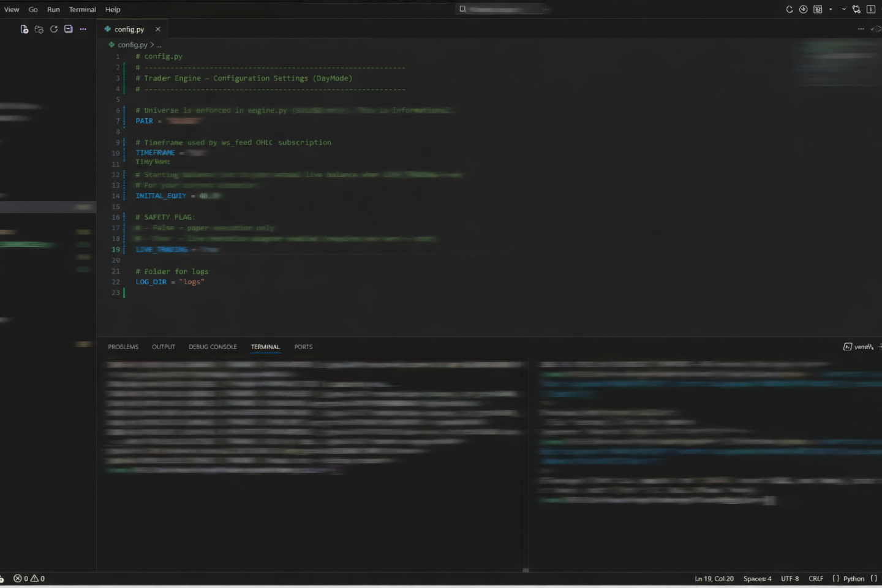The image size is (882, 588).
Task: Click the command center search box
Action: coord(503,9)
